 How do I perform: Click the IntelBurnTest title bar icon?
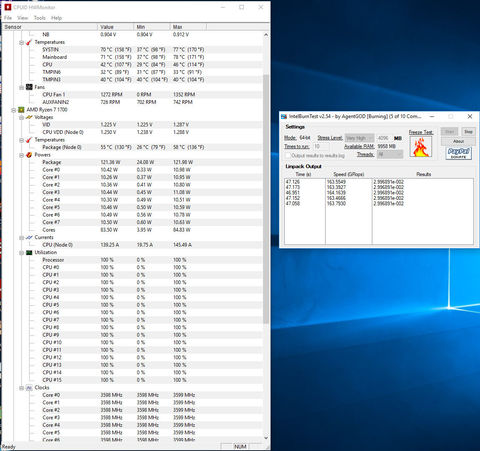pyautogui.click(x=284, y=116)
